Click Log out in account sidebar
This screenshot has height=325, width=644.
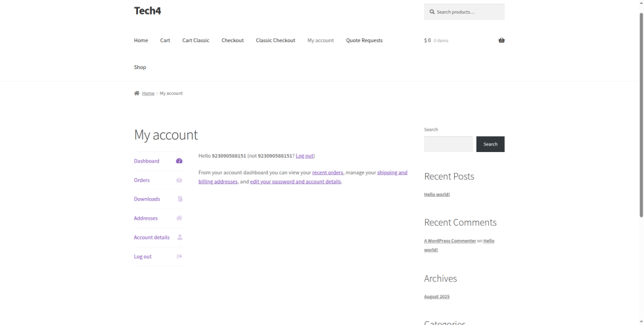point(143,257)
